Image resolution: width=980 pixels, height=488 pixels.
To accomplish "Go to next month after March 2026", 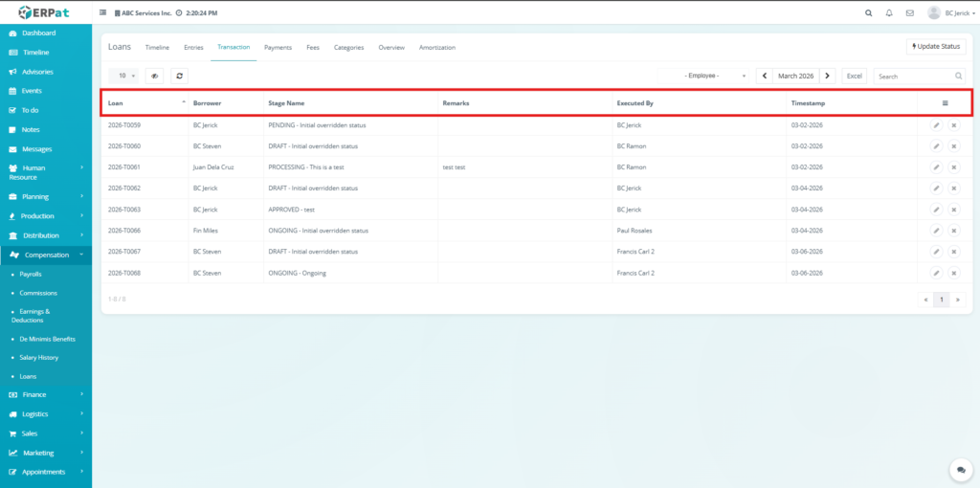I will coord(827,76).
